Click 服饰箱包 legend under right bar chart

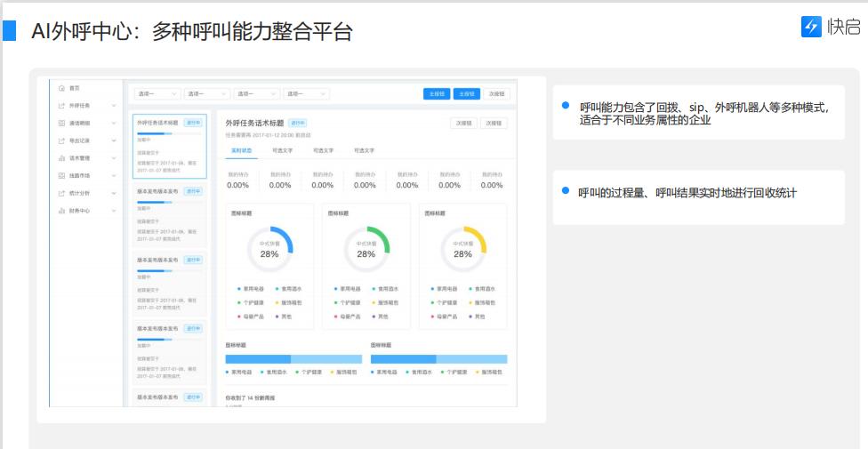click(x=489, y=373)
